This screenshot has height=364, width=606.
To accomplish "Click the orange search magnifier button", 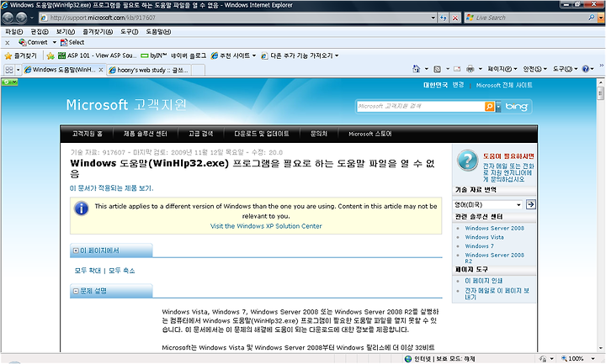I will pos(489,106).
